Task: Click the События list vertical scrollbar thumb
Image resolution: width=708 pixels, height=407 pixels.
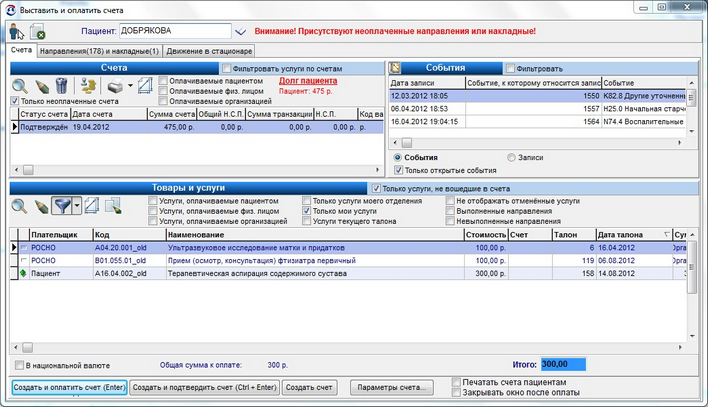Action: (x=691, y=98)
